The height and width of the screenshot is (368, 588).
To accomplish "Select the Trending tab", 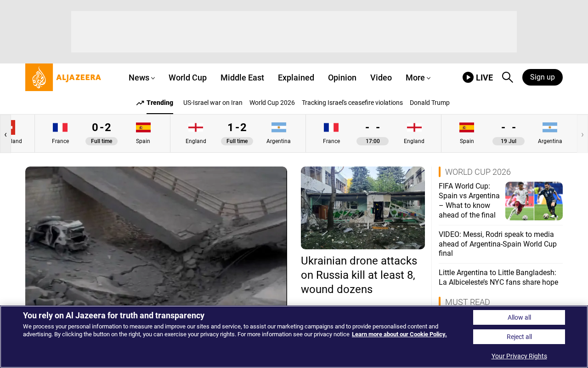I will click(x=160, y=103).
